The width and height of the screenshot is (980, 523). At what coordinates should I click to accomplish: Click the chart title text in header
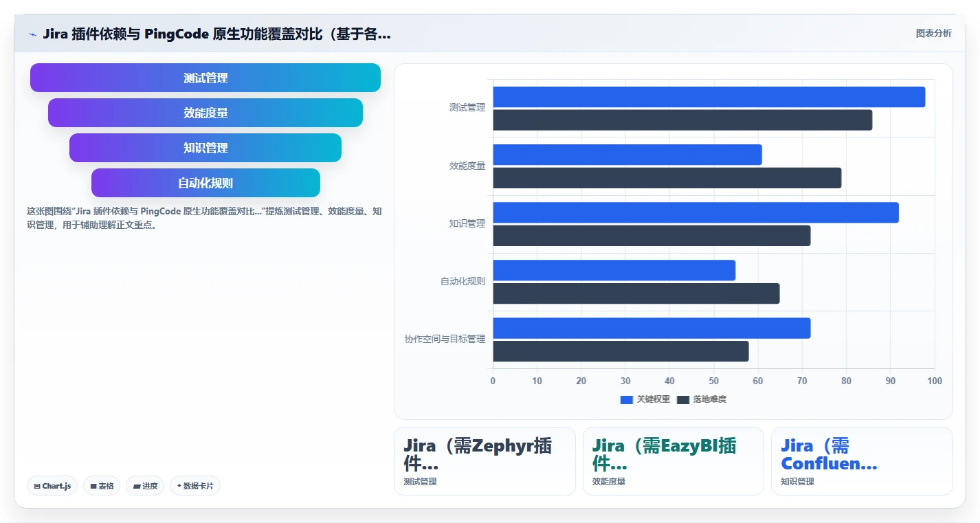[216, 34]
